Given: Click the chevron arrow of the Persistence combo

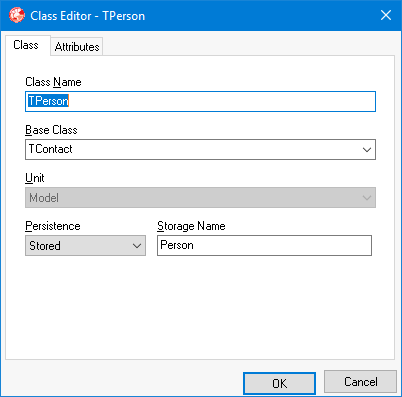Looking at the screenshot, I should point(137,246).
